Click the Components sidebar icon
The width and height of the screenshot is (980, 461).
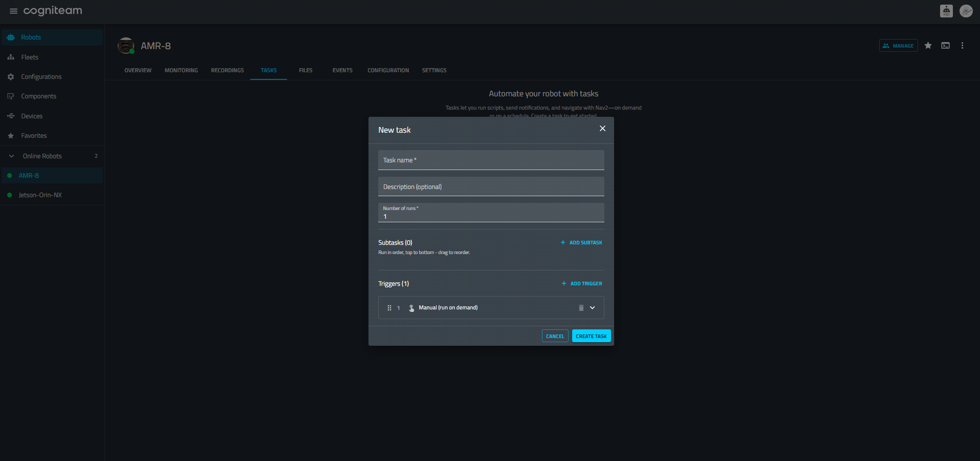[x=11, y=96]
